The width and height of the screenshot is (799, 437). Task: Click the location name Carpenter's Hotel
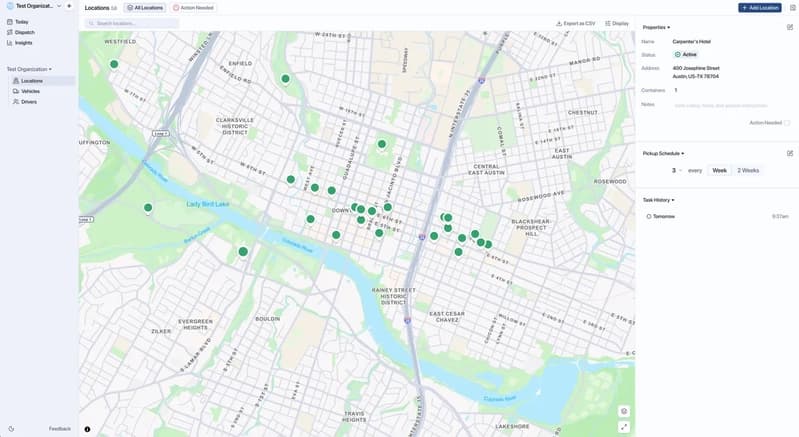point(691,42)
